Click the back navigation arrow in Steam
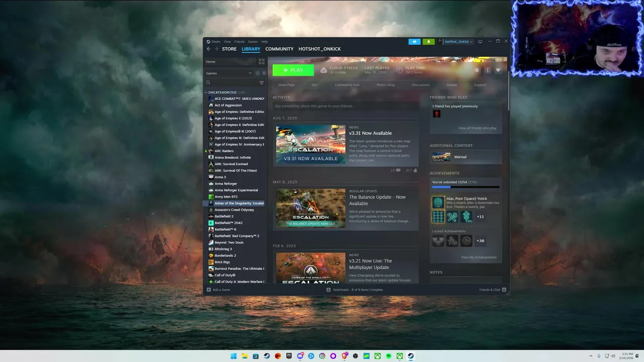 tap(208, 49)
